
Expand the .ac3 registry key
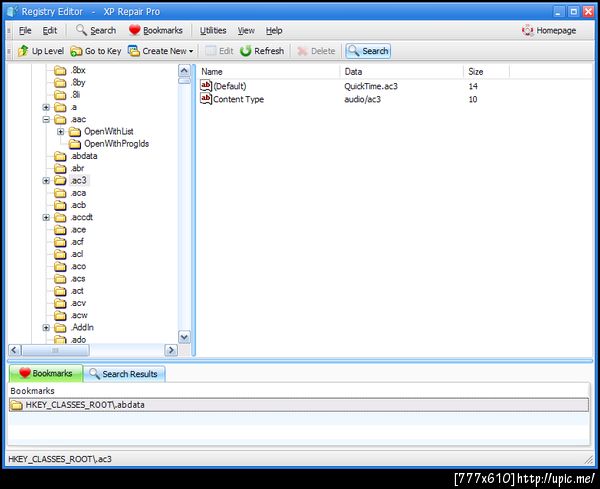(46, 181)
